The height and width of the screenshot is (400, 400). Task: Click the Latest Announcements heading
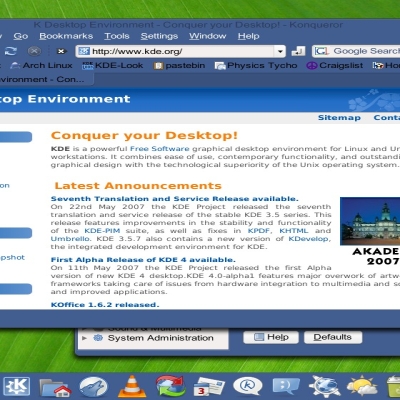(138, 186)
